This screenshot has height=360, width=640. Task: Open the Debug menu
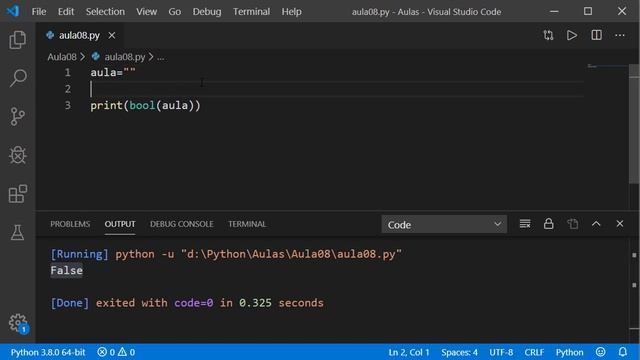coord(207,11)
